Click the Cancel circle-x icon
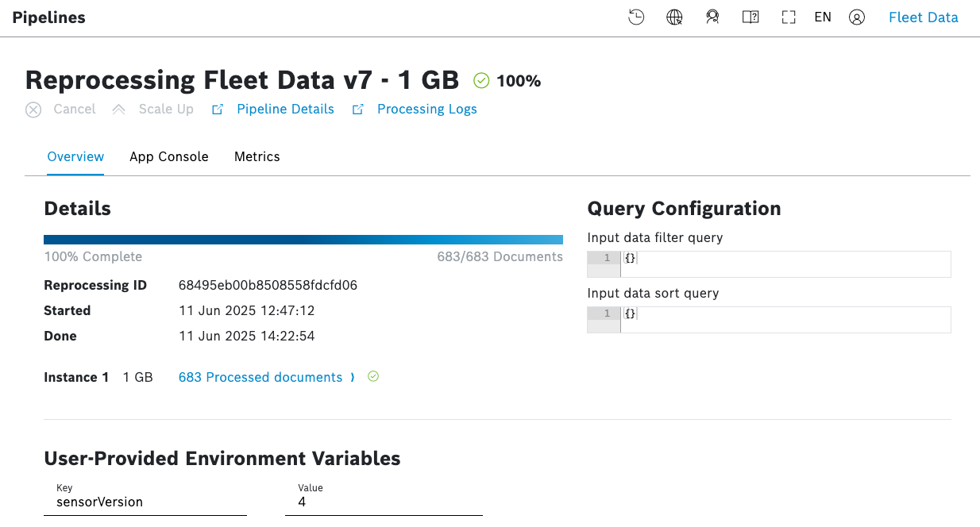This screenshot has height=527, width=980. (x=33, y=110)
